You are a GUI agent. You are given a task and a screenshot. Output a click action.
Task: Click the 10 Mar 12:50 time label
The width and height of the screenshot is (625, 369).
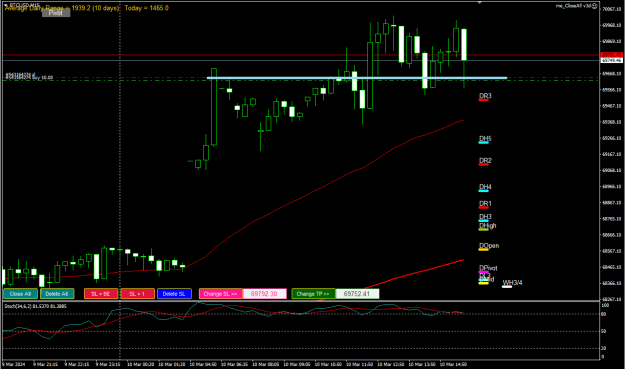pos(391,364)
